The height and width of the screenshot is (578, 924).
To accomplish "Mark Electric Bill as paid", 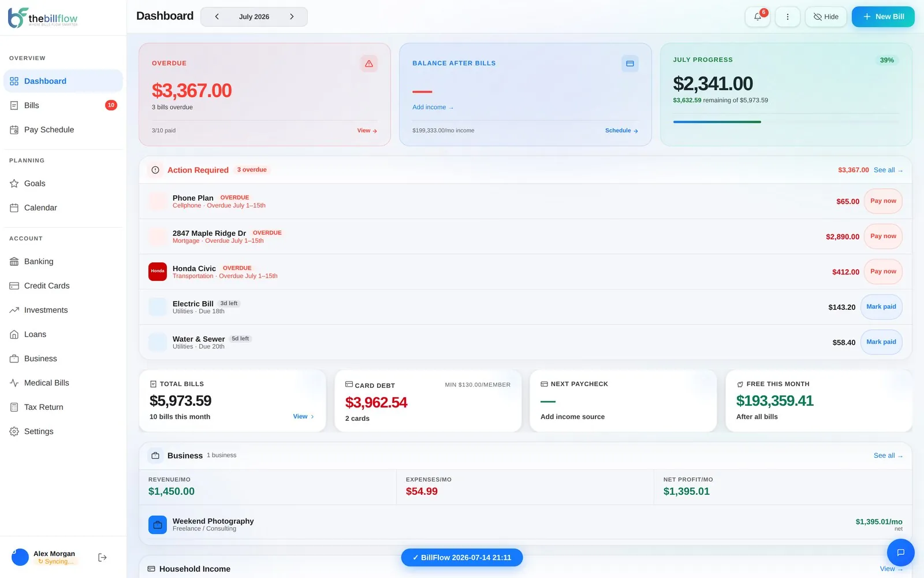I will pyautogui.click(x=881, y=307).
